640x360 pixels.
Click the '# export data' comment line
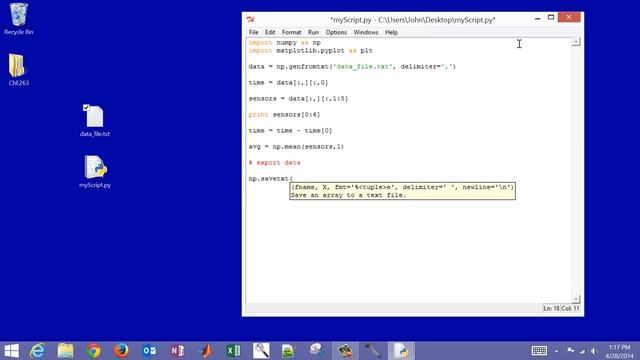point(274,162)
